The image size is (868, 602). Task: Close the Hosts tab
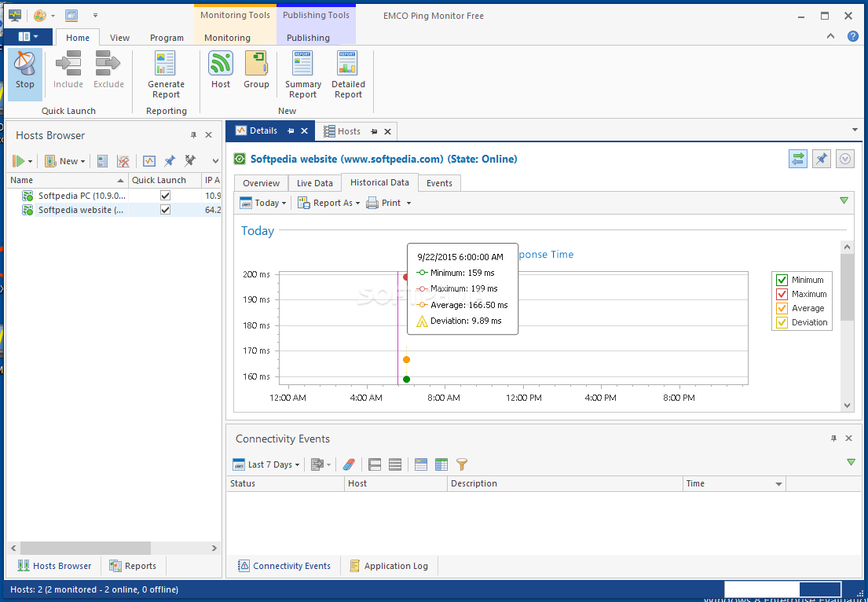[387, 131]
